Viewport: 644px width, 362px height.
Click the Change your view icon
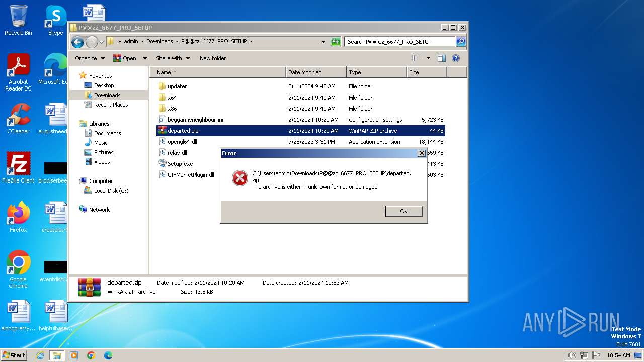[416, 58]
